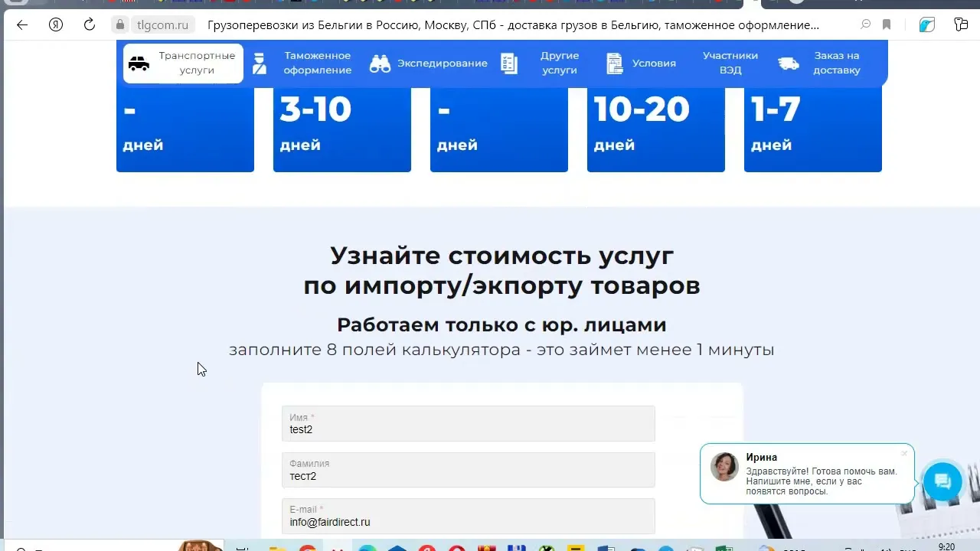980x551 pixels.
Task: Close the Ирина chat popup
Action: 904,454
